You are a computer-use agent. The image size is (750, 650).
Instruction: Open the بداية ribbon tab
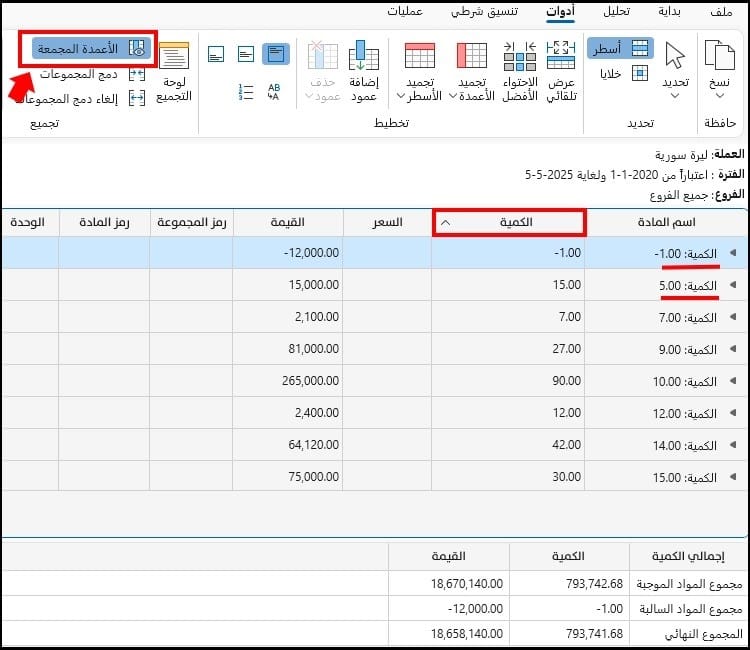point(669,11)
